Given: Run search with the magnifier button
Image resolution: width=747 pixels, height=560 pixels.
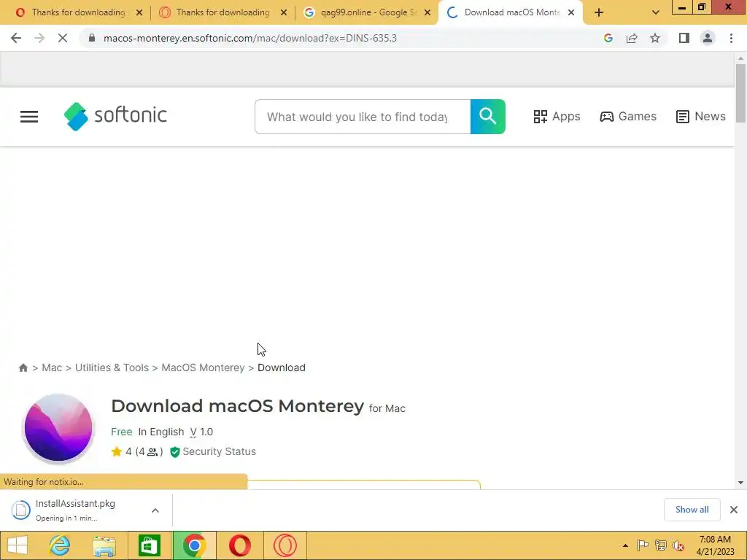Looking at the screenshot, I should pos(487,117).
